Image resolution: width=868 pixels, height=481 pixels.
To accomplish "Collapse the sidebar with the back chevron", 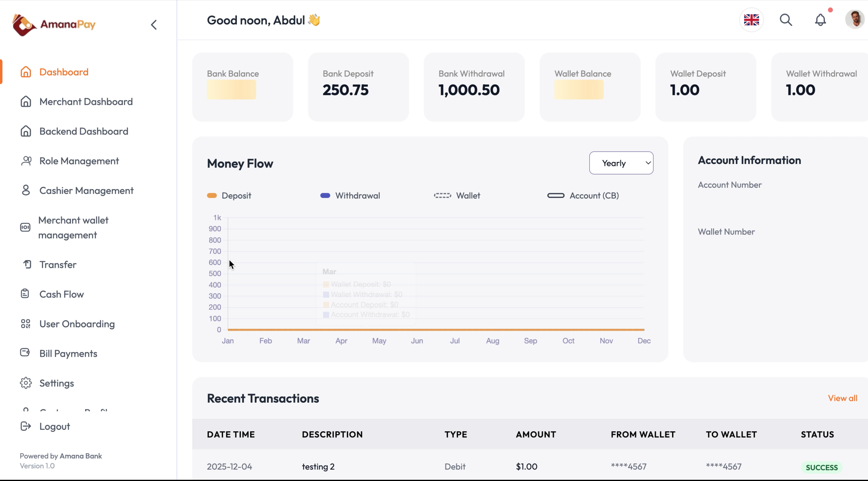I will point(154,25).
